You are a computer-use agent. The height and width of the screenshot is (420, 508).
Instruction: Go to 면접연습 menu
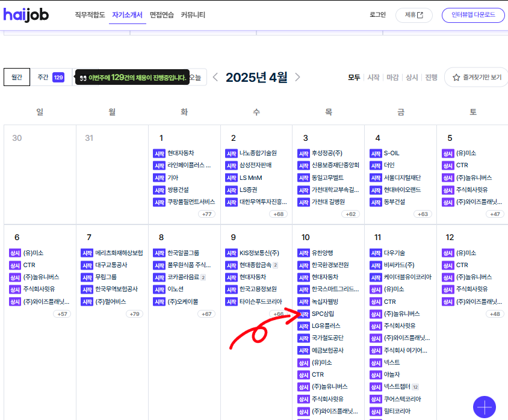click(x=162, y=15)
